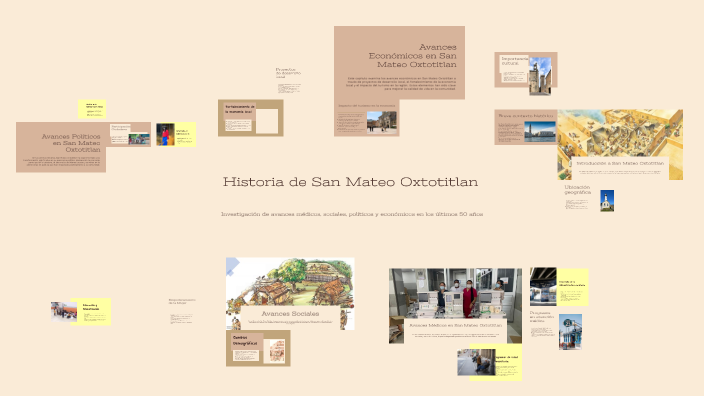Click the dark photo left of the 'Mejoras en la infraestructura sanitaria' note

pos(543,287)
